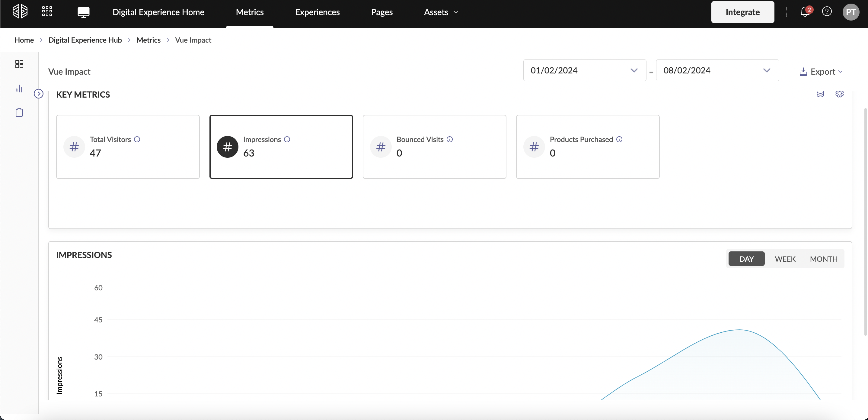Open the start date 01/02/2024 dropdown
This screenshot has height=420, width=868.
[x=584, y=70]
